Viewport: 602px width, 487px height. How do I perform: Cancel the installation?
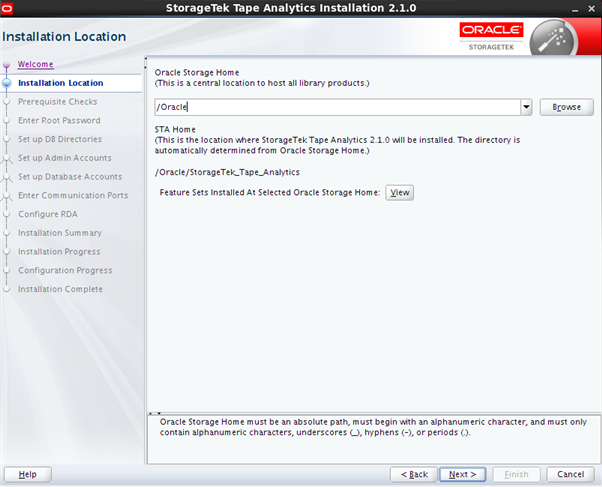[x=571, y=474]
